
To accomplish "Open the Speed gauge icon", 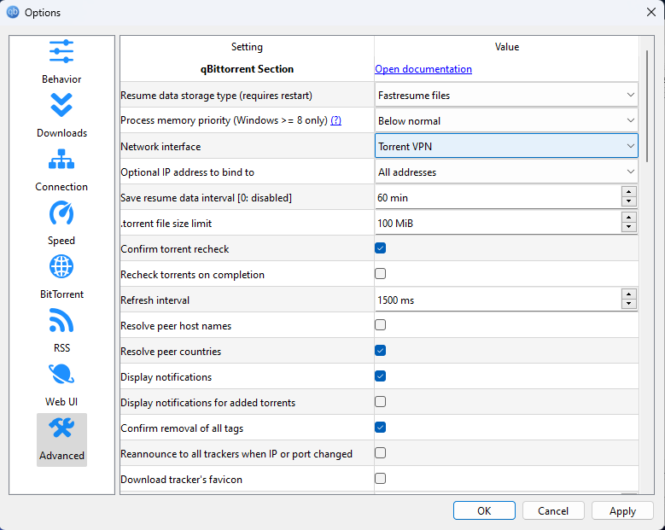I will point(61,213).
